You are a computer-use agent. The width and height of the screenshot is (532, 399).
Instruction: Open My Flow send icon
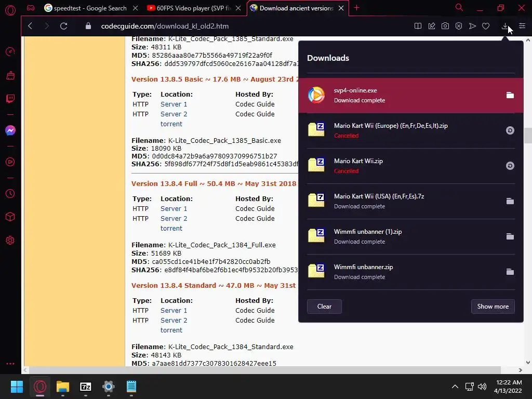pyautogui.click(x=472, y=26)
